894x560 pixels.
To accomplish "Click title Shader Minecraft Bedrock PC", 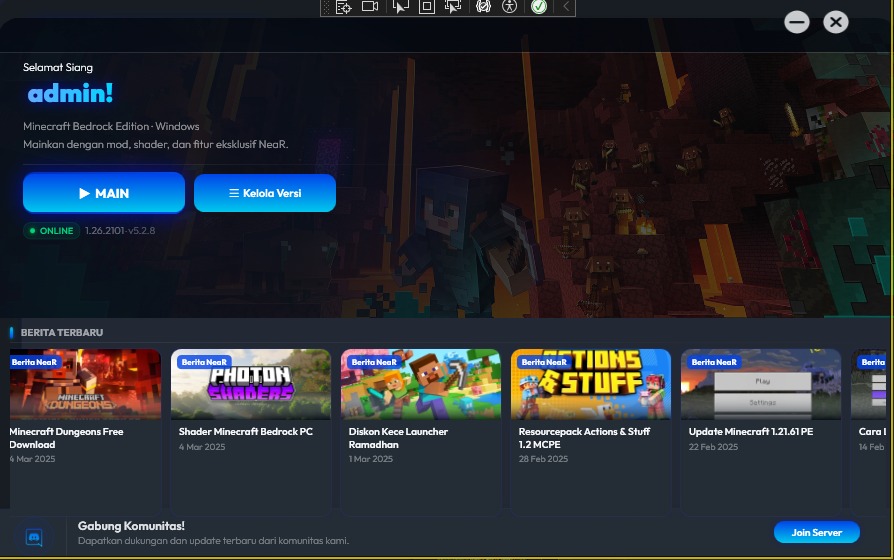I will tap(246, 432).
